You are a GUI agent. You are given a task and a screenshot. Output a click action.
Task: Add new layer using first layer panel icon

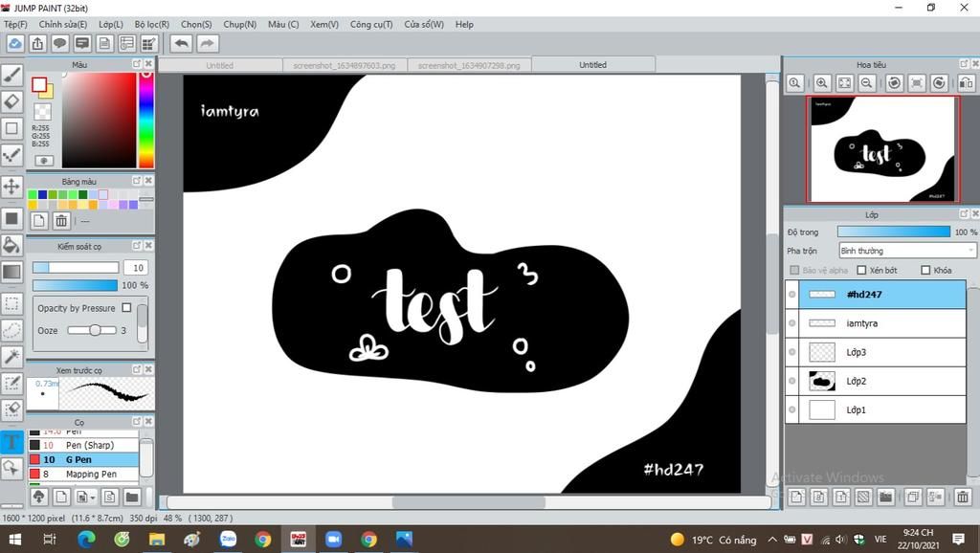click(x=796, y=498)
